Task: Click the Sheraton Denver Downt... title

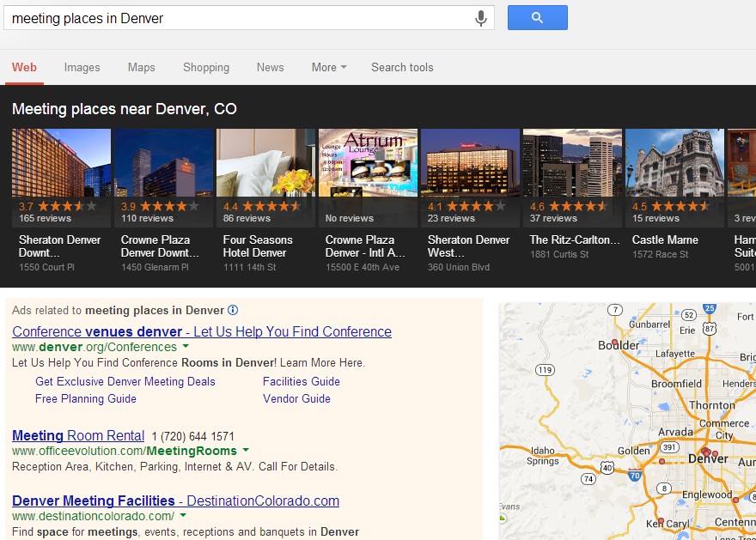Action: 60,246
